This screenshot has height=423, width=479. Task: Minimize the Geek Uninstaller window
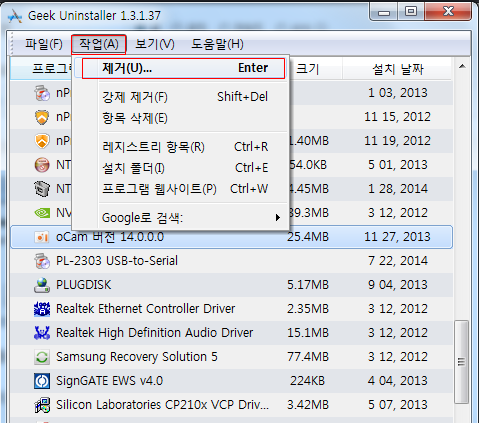click(x=384, y=12)
